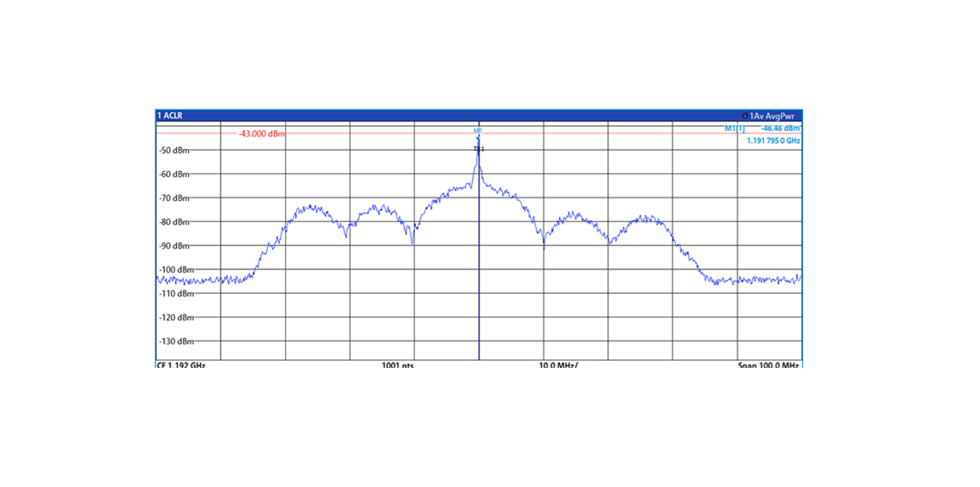
Task: Click the -60 dBm axis label
Action: 173,174
